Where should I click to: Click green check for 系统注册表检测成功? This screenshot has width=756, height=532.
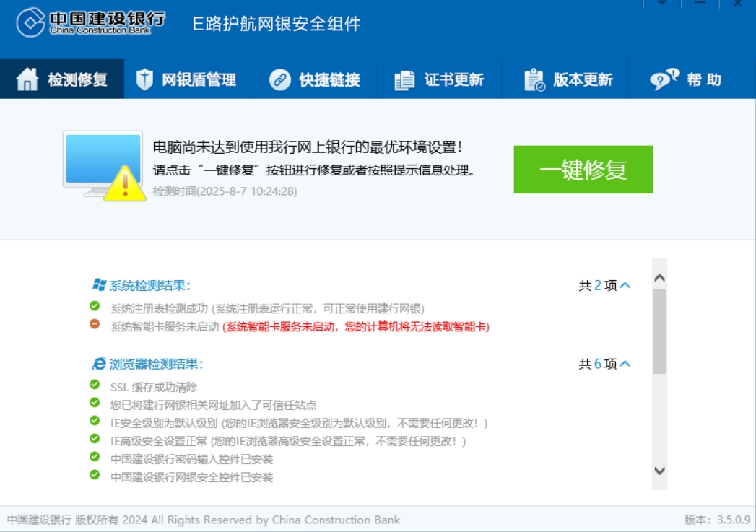tap(95, 306)
